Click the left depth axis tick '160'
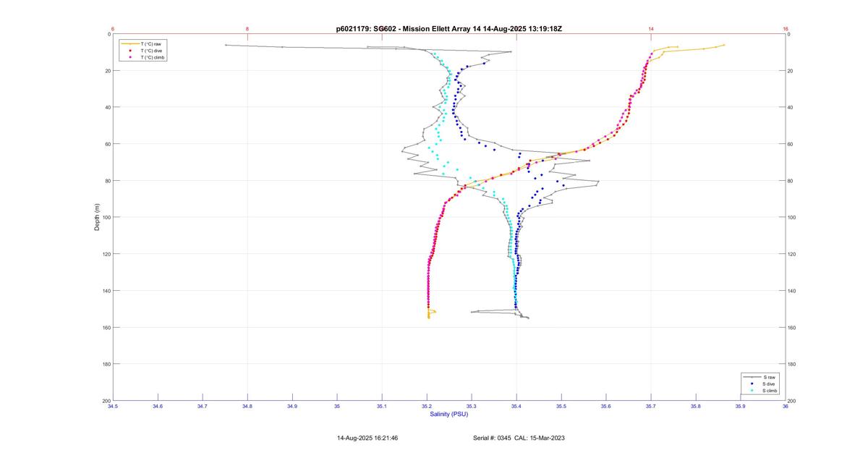The image size is (868, 450). pos(106,327)
